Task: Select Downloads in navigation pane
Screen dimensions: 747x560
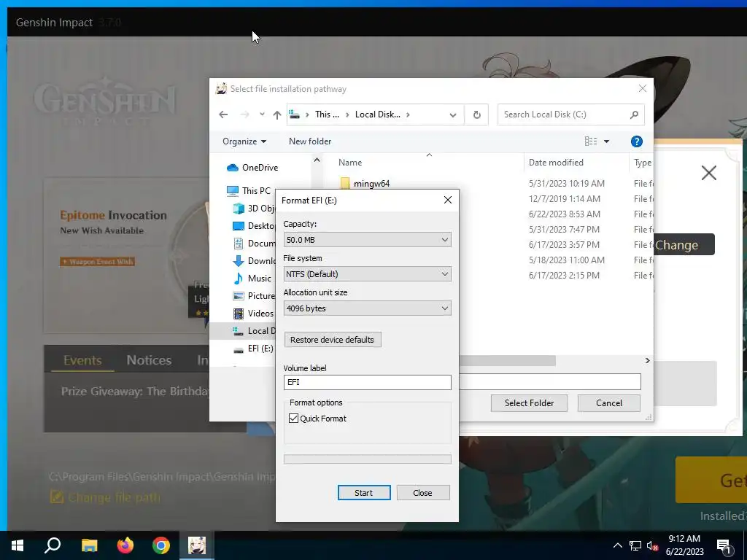Action: coord(255,261)
